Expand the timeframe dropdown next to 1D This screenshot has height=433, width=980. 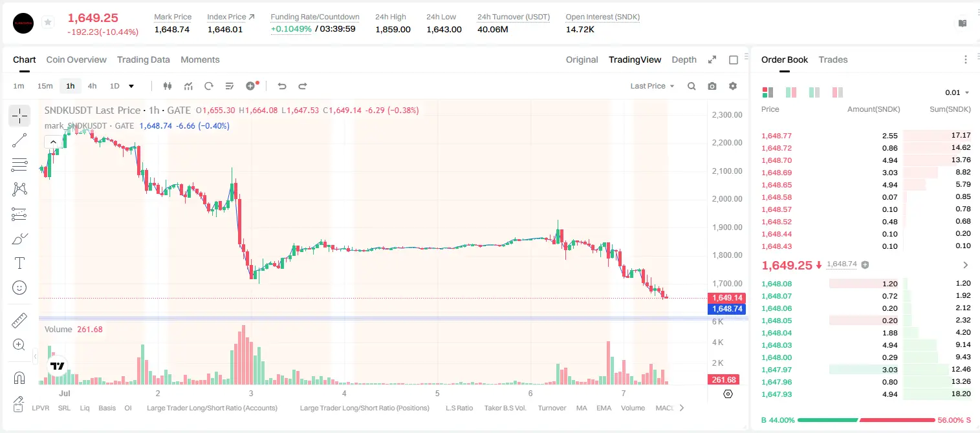(x=131, y=86)
